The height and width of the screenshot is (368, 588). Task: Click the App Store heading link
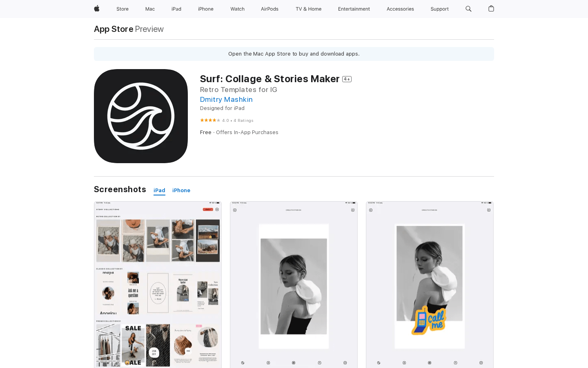point(114,29)
